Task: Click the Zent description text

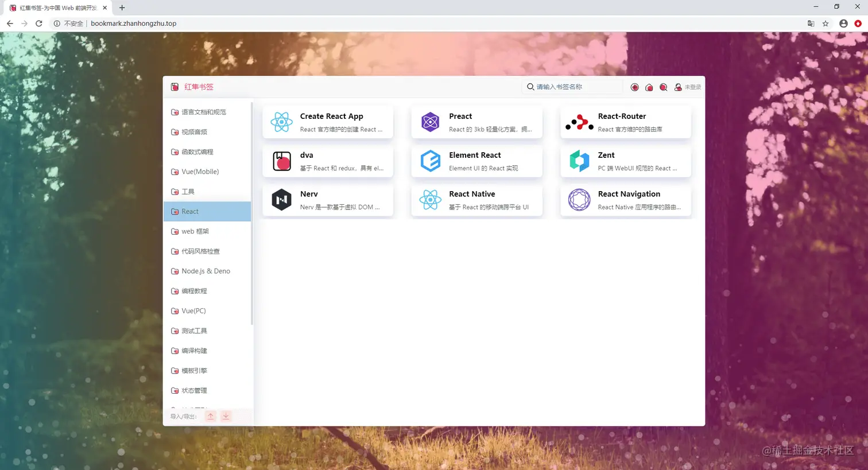Action: click(x=637, y=168)
